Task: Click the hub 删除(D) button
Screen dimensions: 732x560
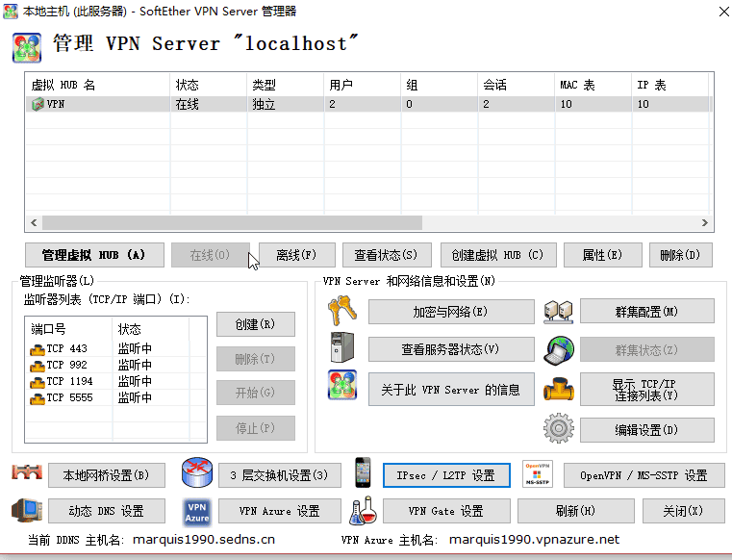Action: [x=681, y=255]
